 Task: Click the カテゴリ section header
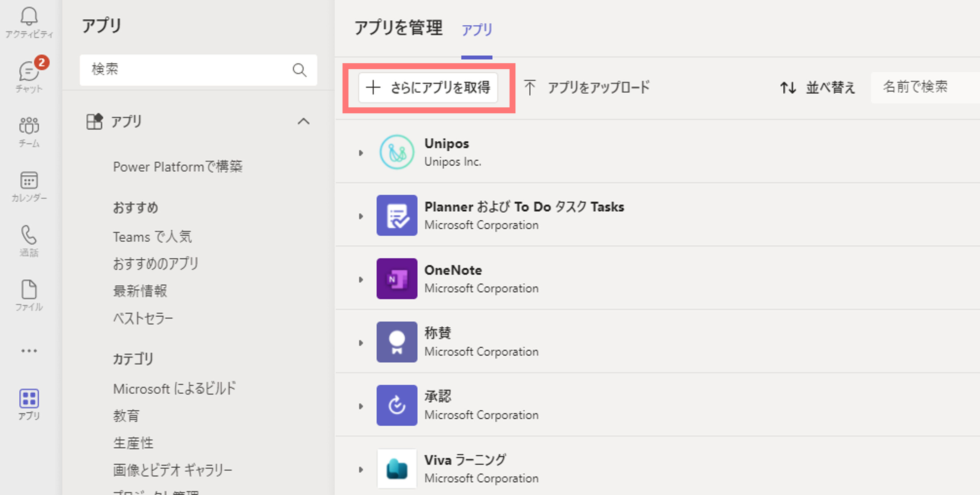[133, 359]
